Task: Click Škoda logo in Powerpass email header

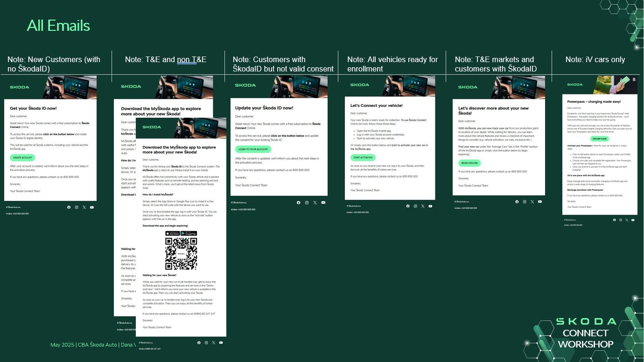Action: click(x=574, y=85)
